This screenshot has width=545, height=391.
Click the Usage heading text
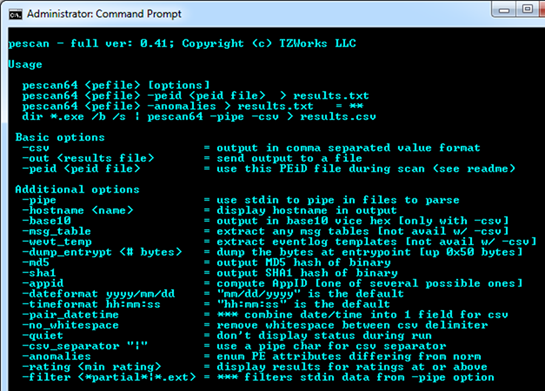coord(25,65)
